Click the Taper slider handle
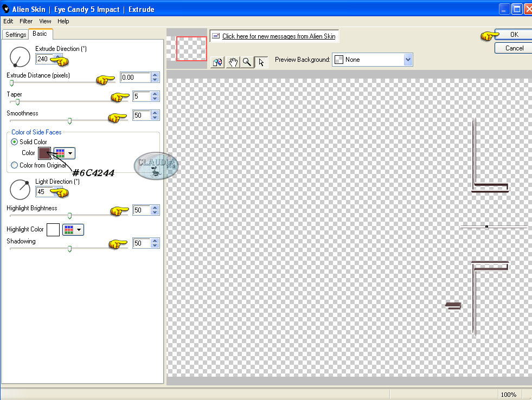Image resolution: width=532 pixels, height=400 pixels. pos(17,102)
